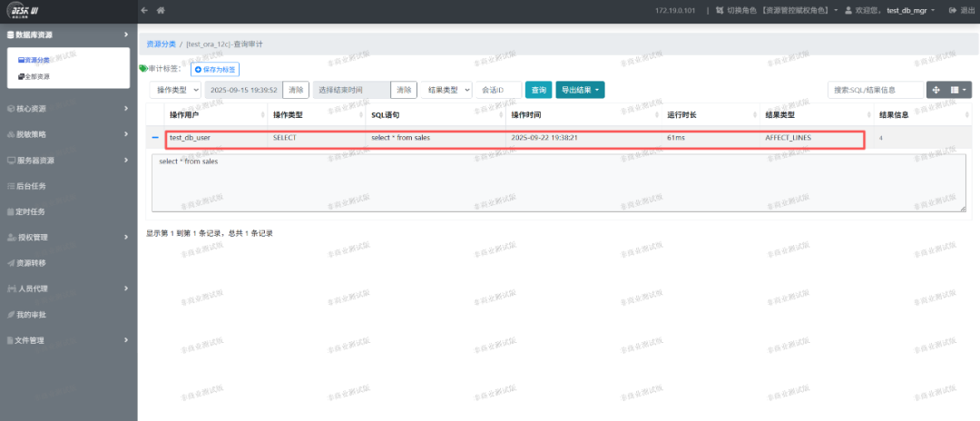Screen dimensions: 980x421
Task: Click the user avatar icon beside 欢迎您
Action: pyautogui.click(x=848, y=11)
